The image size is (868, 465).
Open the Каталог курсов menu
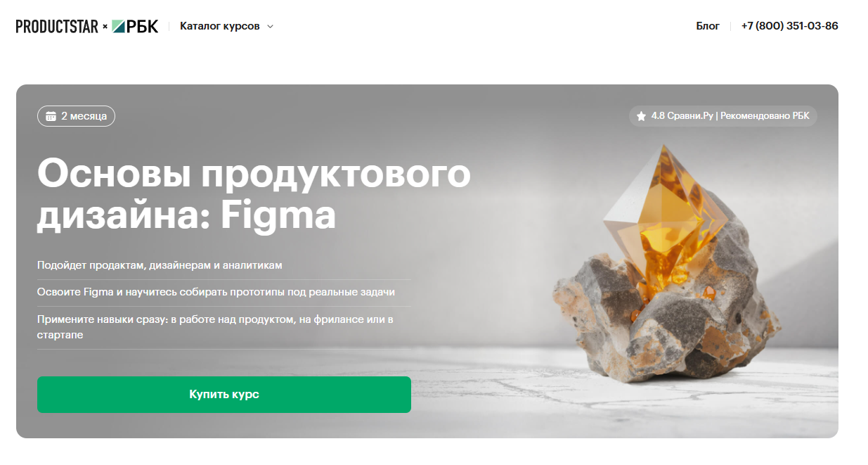[x=226, y=26]
